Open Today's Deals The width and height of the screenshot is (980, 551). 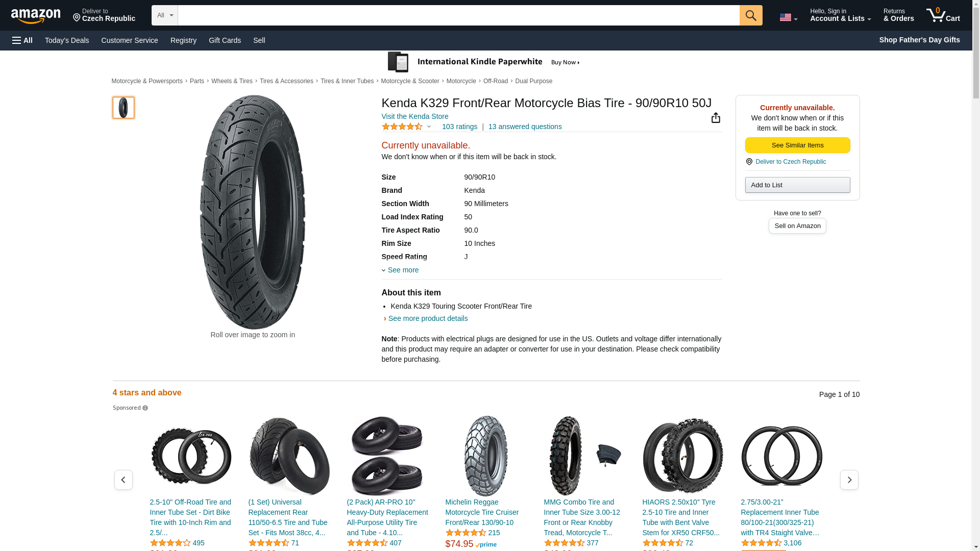(67, 40)
